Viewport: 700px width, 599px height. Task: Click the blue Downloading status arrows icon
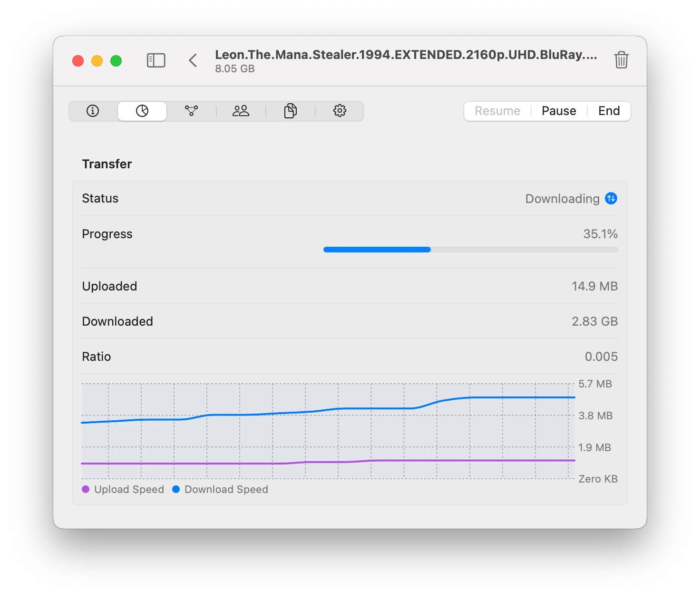click(x=611, y=198)
